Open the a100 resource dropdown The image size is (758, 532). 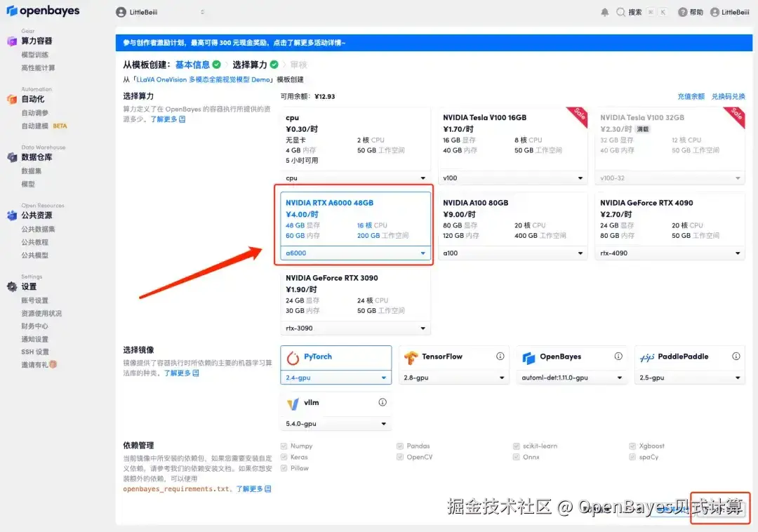click(512, 253)
